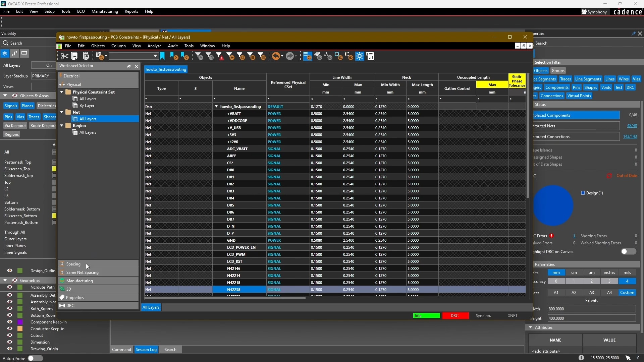Toggle visibility of Silkscreen_Top layer
This screenshot has width=644, height=362.
click(x=54, y=169)
